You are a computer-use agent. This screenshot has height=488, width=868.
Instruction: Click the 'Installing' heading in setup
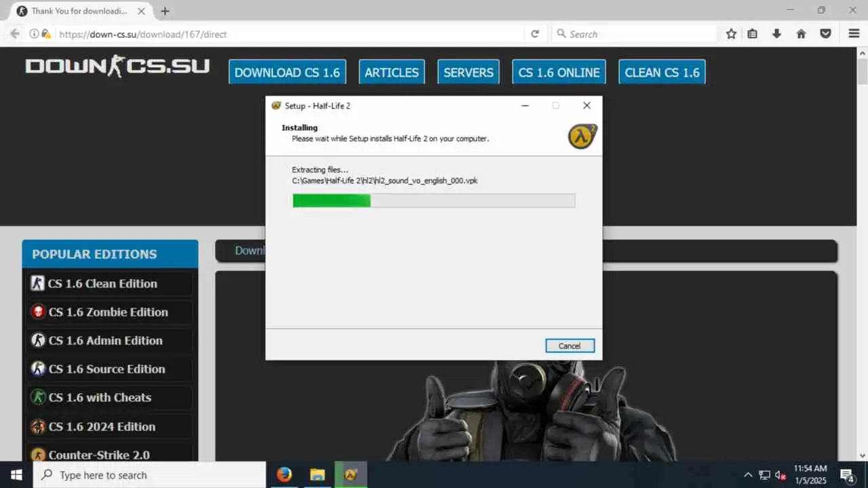[x=300, y=127]
